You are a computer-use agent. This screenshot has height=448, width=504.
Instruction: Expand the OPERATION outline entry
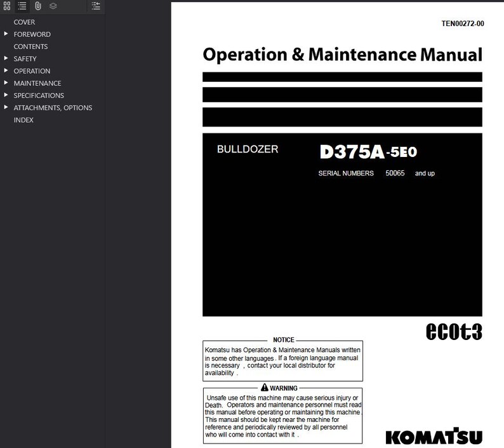pos(6,71)
